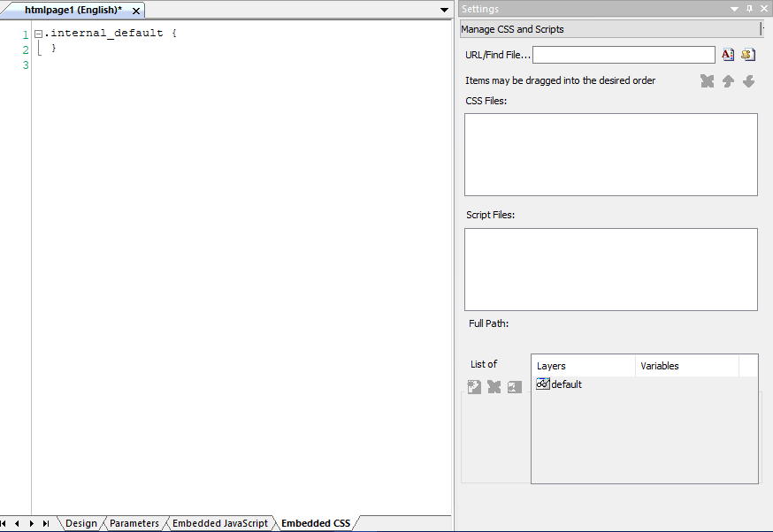Screen dimensions: 773x532
Task: Move selected item up with arrow icon
Action: (x=728, y=81)
